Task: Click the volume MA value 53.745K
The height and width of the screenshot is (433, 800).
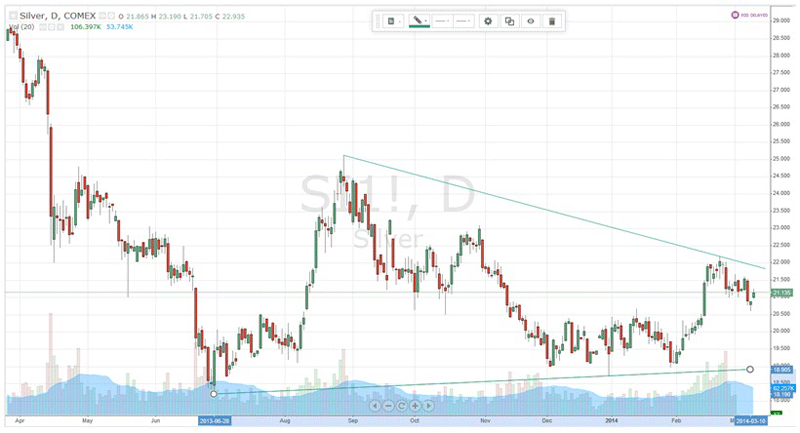Action: [119, 27]
